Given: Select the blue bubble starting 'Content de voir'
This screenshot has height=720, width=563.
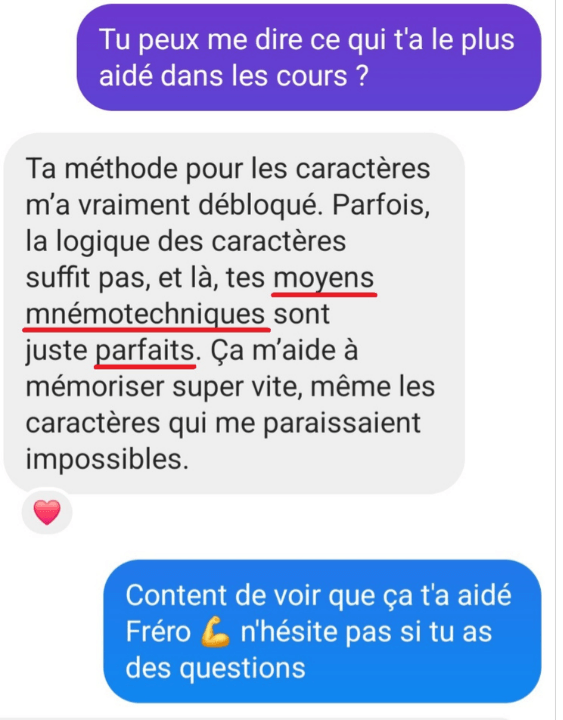Looking at the screenshot, I should click(322, 631).
